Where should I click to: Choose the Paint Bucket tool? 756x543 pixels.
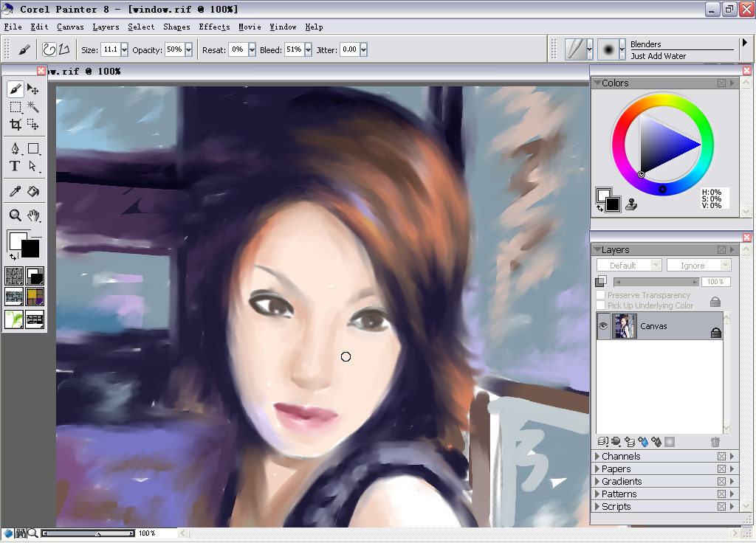click(x=32, y=191)
